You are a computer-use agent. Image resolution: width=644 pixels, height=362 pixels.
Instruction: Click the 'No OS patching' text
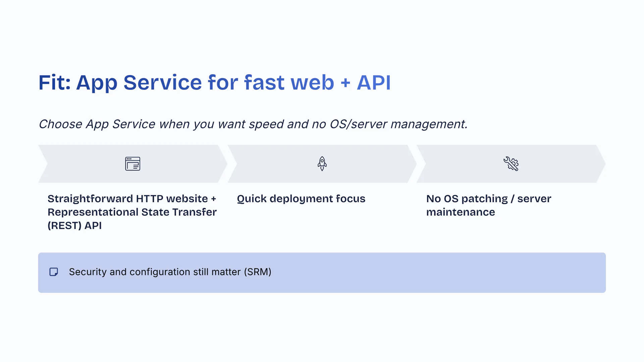(x=467, y=199)
